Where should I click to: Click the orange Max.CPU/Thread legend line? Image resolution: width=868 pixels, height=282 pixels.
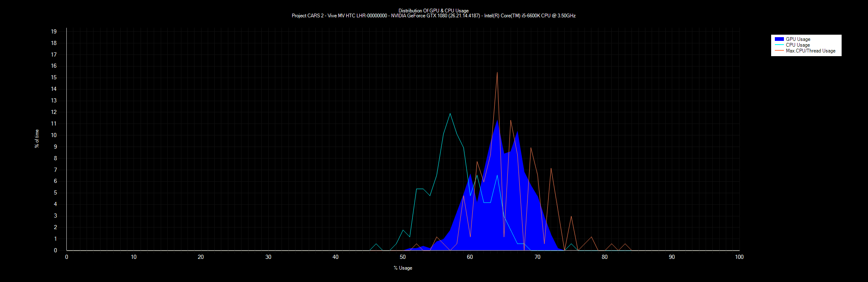point(779,51)
